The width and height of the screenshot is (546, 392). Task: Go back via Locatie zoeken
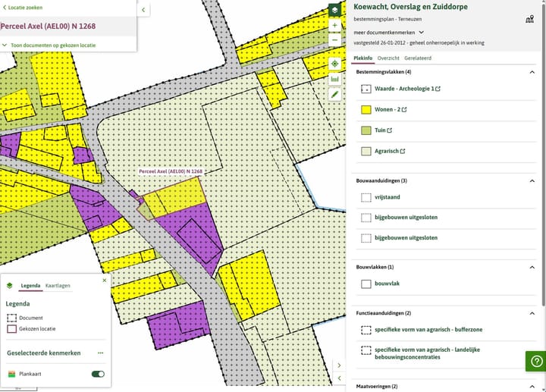tap(23, 8)
